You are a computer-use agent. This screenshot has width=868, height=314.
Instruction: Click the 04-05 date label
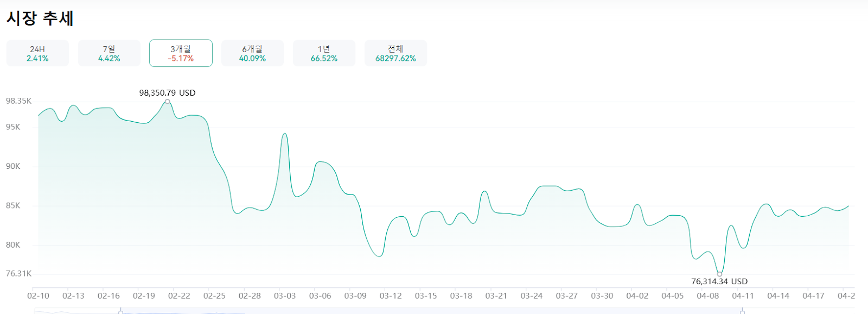[x=673, y=296]
